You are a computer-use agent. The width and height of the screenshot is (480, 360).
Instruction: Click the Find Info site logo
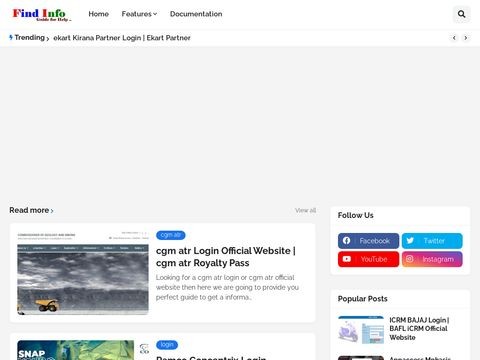click(x=42, y=15)
